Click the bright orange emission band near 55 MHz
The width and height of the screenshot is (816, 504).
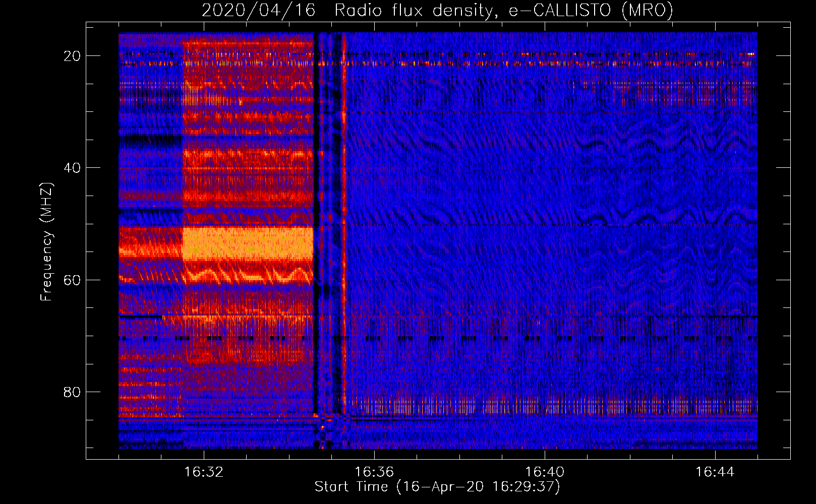[248, 243]
